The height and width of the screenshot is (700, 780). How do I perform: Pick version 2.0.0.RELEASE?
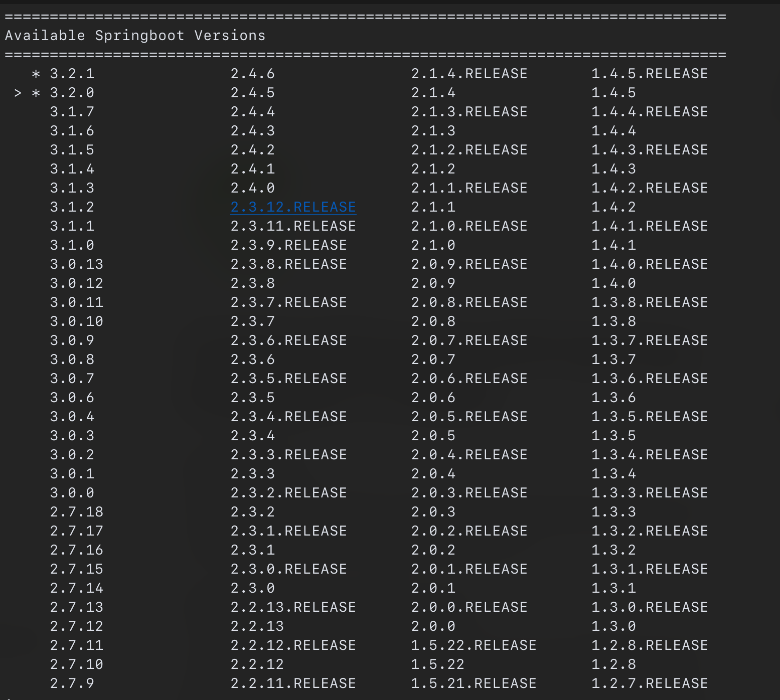[470, 607]
